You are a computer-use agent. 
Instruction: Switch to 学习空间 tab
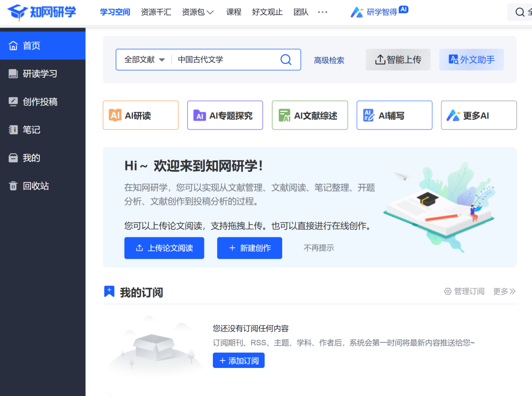(x=115, y=12)
